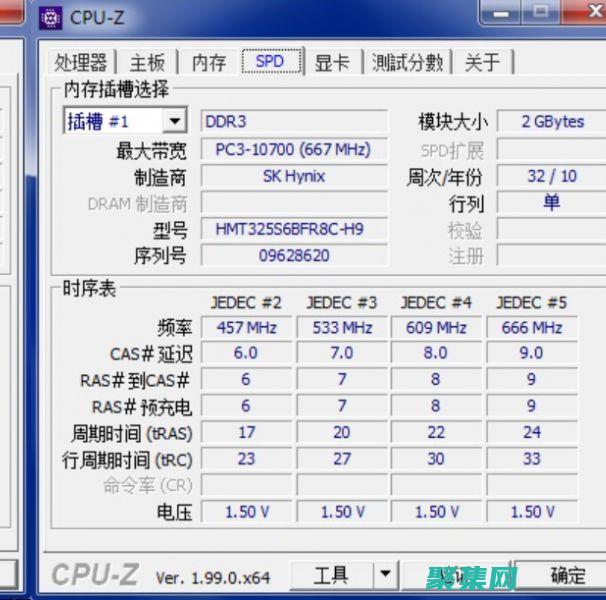Expand the 插槽 #1 slot dropdown
Screen dimensions: 606x600
[174, 121]
